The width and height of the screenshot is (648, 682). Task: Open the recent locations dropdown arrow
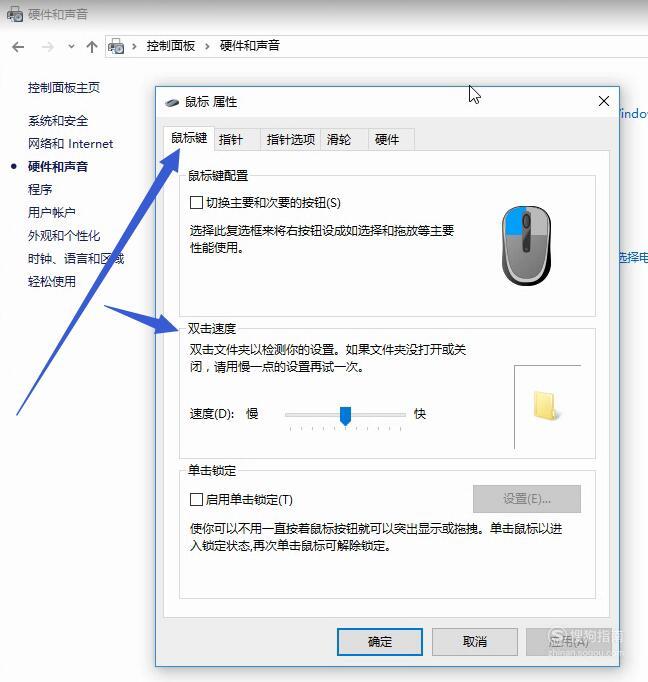tap(71, 46)
